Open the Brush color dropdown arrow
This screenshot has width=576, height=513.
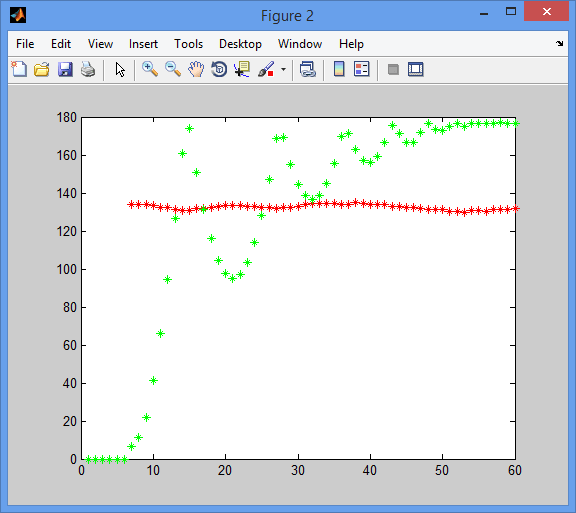tap(283, 69)
